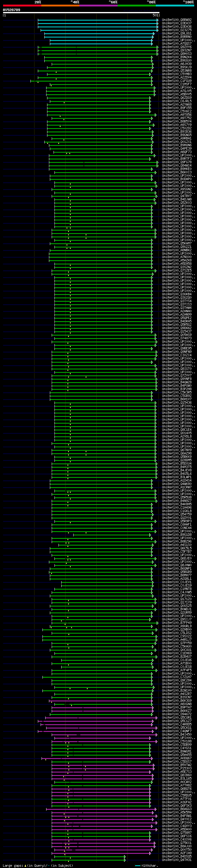197x868 pixels.
Task: Select hit UniRef100_B9N2K4
Action: [177, 57]
